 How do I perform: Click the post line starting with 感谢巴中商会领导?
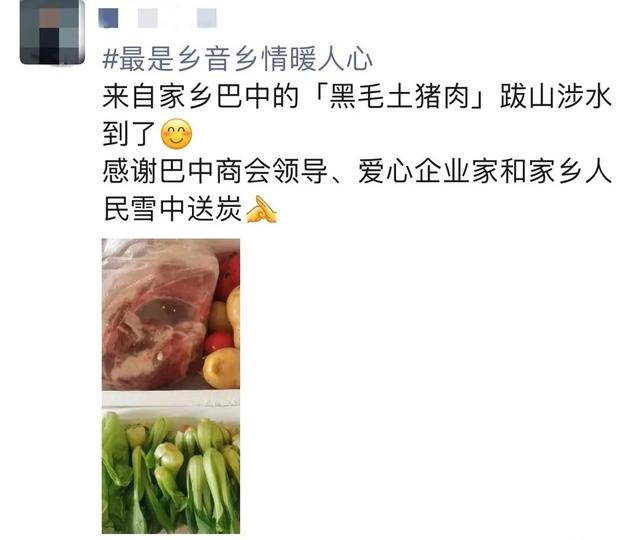(357, 172)
